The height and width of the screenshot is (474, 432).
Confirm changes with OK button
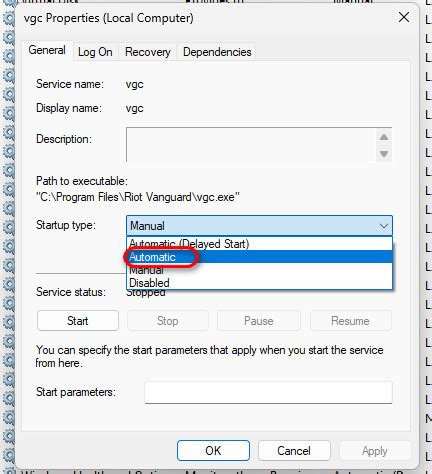[213, 451]
